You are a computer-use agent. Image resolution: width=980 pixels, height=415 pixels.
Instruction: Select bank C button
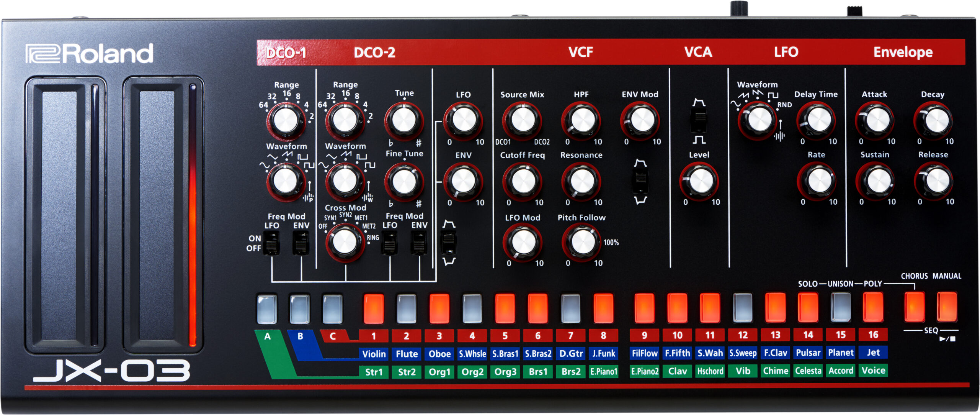(332, 309)
